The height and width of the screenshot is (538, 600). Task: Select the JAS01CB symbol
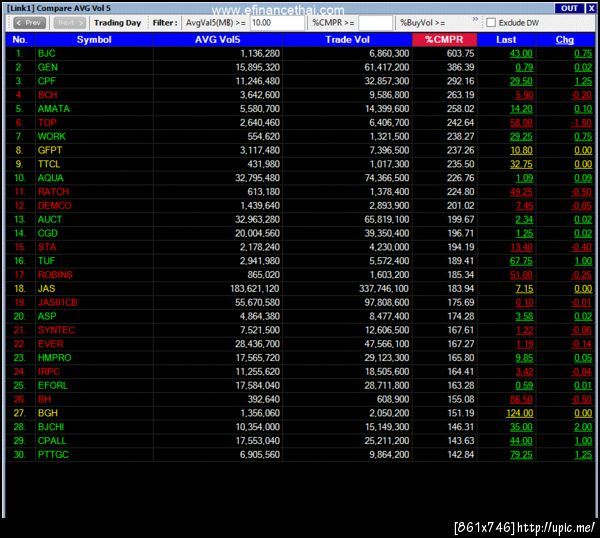(57, 302)
